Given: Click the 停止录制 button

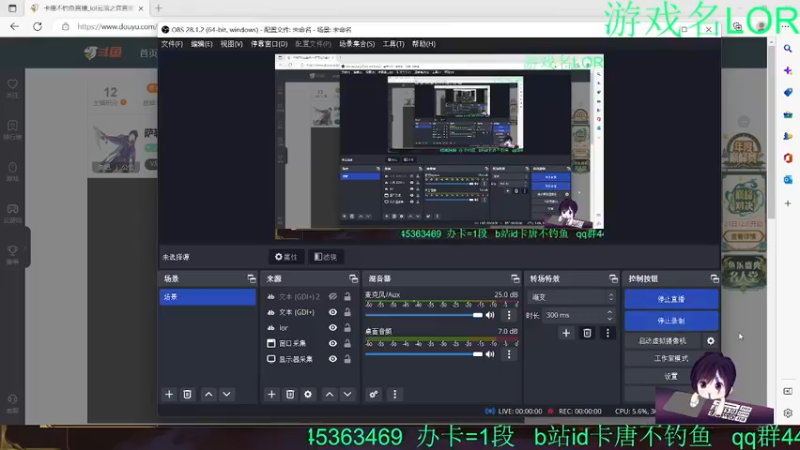Looking at the screenshot, I should (x=671, y=321).
